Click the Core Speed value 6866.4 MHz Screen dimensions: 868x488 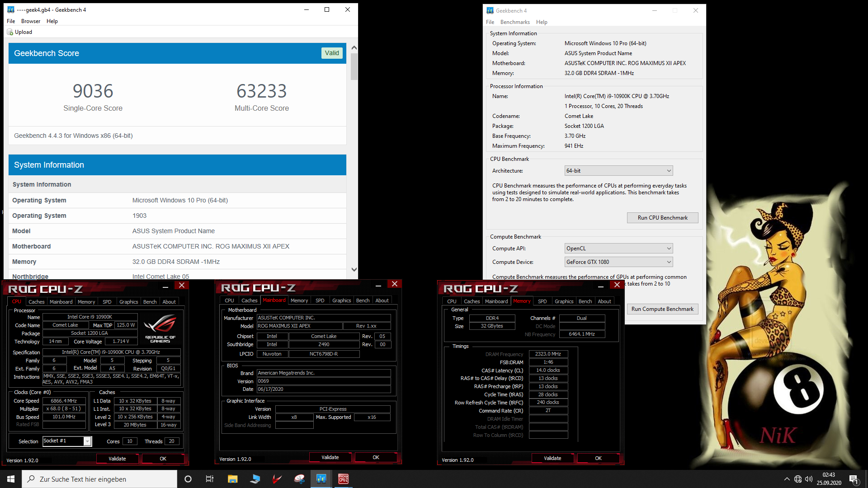64,401
